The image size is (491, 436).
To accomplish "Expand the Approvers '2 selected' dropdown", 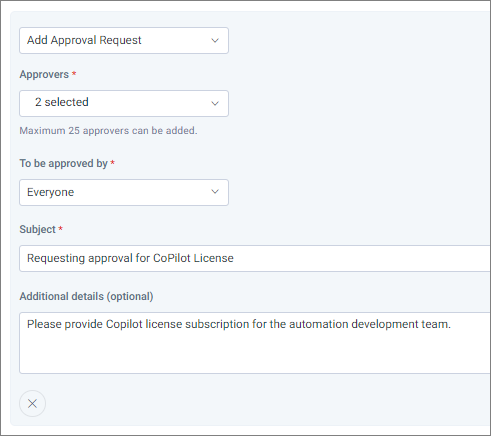I will coord(124,103).
